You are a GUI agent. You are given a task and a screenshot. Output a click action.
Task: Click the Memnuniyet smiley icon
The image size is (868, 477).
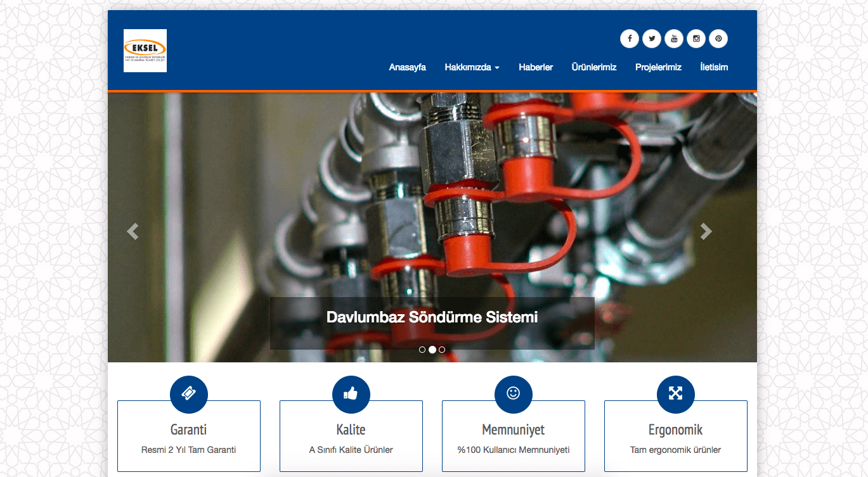click(514, 393)
